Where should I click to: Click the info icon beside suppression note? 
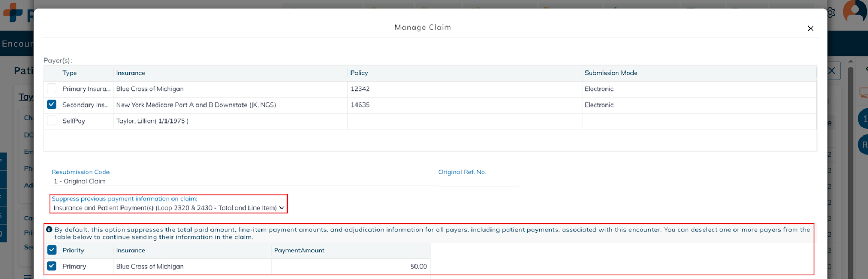(49, 230)
